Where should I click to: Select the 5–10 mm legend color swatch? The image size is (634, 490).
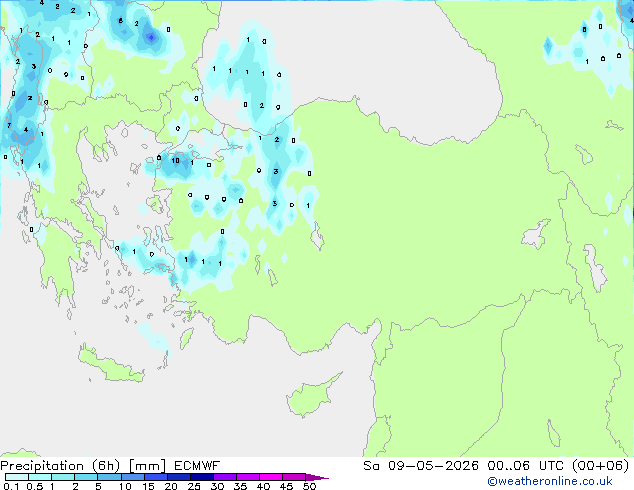point(109,477)
